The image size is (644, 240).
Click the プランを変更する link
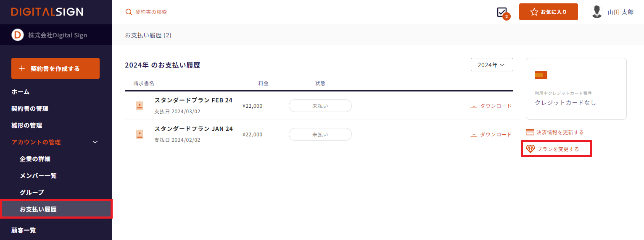tap(557, 149)
